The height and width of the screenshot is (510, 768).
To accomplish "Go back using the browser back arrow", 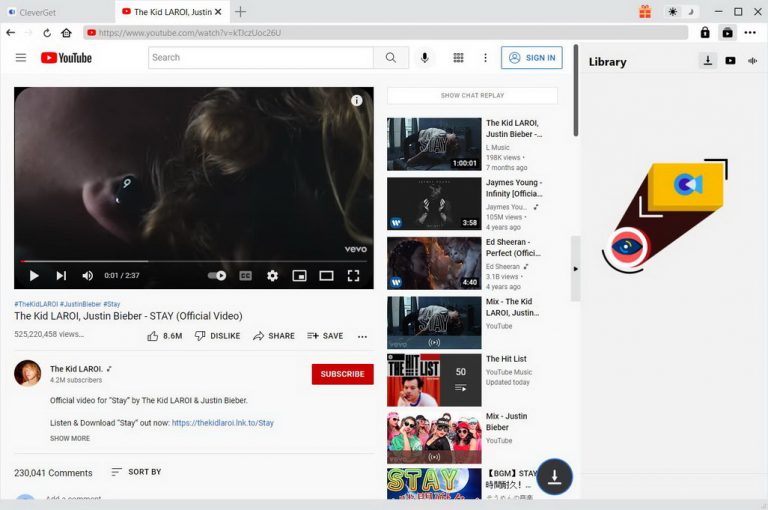I will click(11, 33).
